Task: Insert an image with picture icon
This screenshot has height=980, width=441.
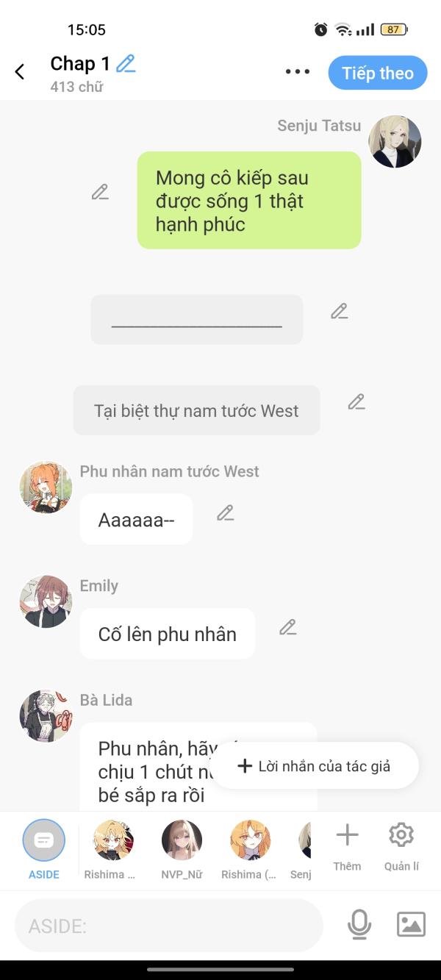Action: (x=411, y=924)
